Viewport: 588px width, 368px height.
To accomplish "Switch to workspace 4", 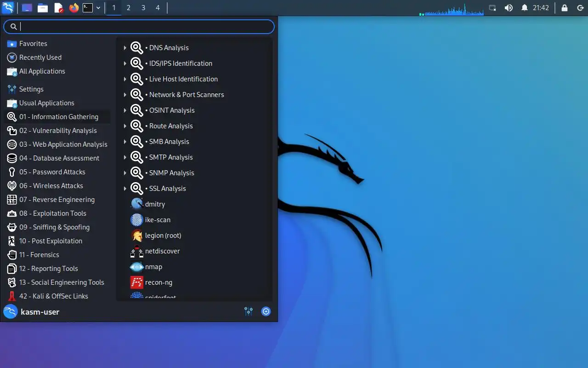I will (x=158, y=8).
